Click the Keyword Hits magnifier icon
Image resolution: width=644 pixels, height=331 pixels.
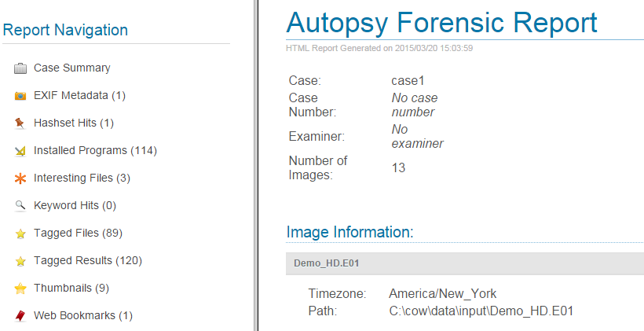20,206
